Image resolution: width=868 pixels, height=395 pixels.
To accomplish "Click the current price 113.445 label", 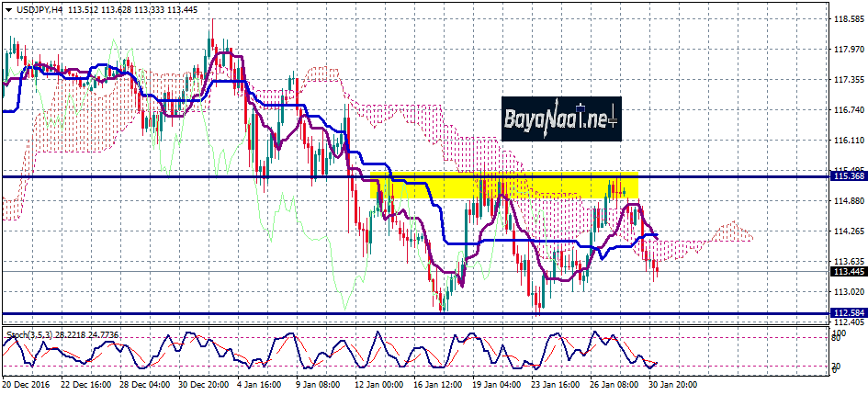I will [848, 271].
